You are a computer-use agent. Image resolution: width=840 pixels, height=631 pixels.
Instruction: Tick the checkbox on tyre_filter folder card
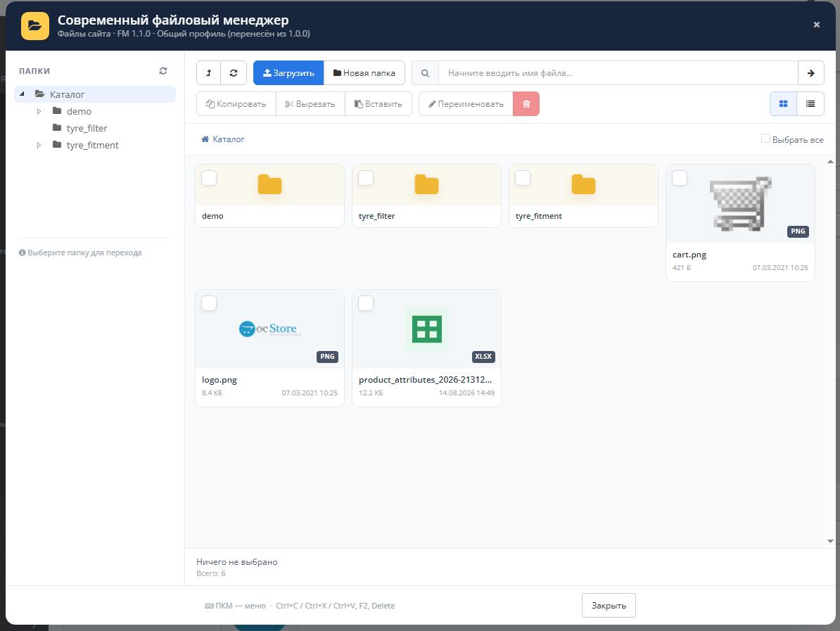click(366, 178)
